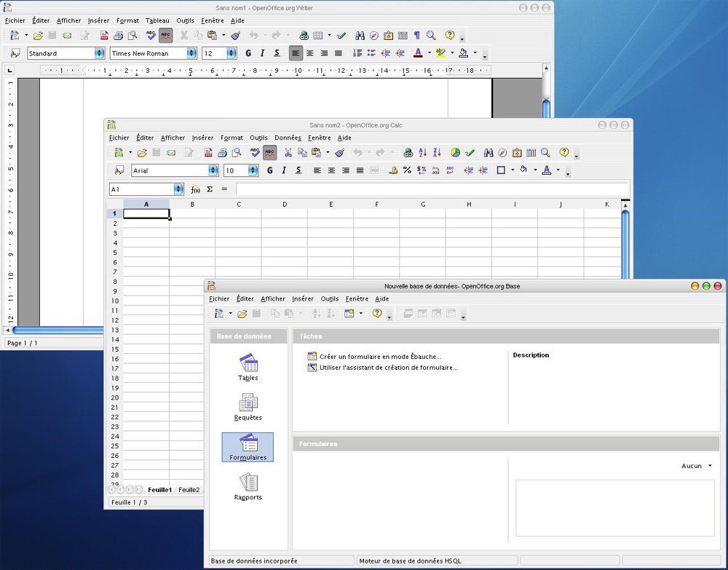Click the Gallery icon in Writer toolbar
The width and height of the screenshot is (728, 570).
coord(388,35)
